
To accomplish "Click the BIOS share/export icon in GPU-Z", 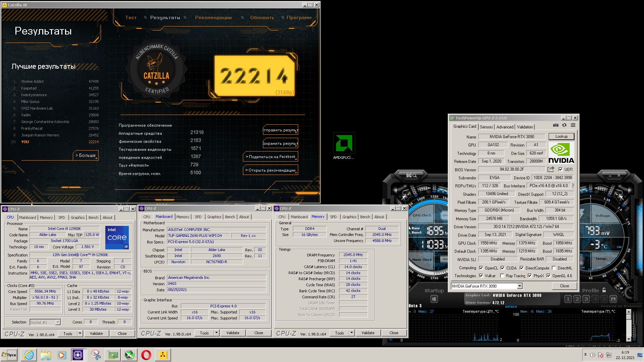I will [551, 170].
